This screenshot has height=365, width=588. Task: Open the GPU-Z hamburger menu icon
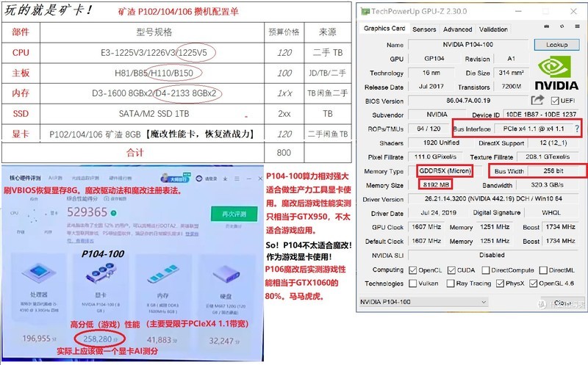click(577, 26)
